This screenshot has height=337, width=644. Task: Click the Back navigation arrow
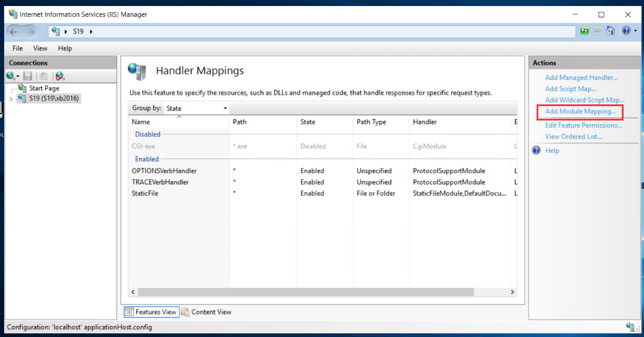coord(13,32)
